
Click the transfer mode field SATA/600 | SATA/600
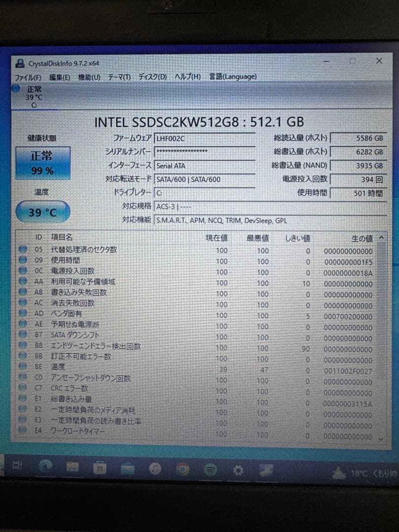point(204,179)
